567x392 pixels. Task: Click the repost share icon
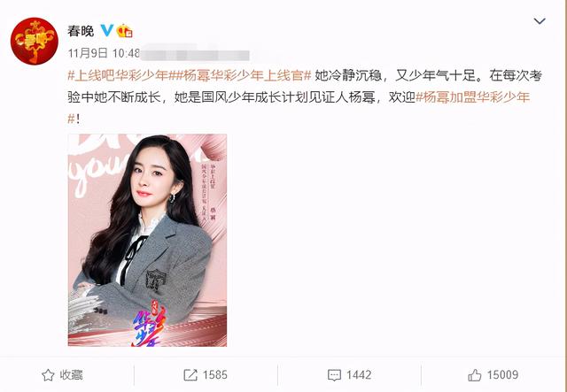point(190,375)
